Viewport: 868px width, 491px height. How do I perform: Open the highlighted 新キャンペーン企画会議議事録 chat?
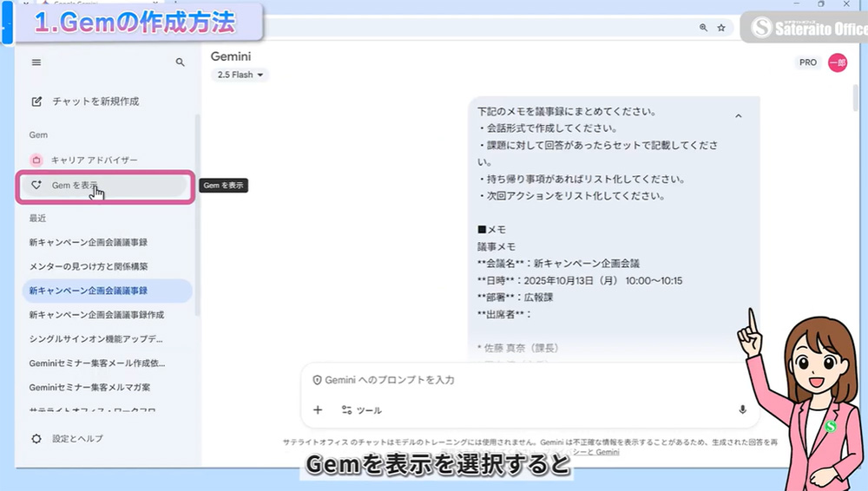[x=108, y=291]
